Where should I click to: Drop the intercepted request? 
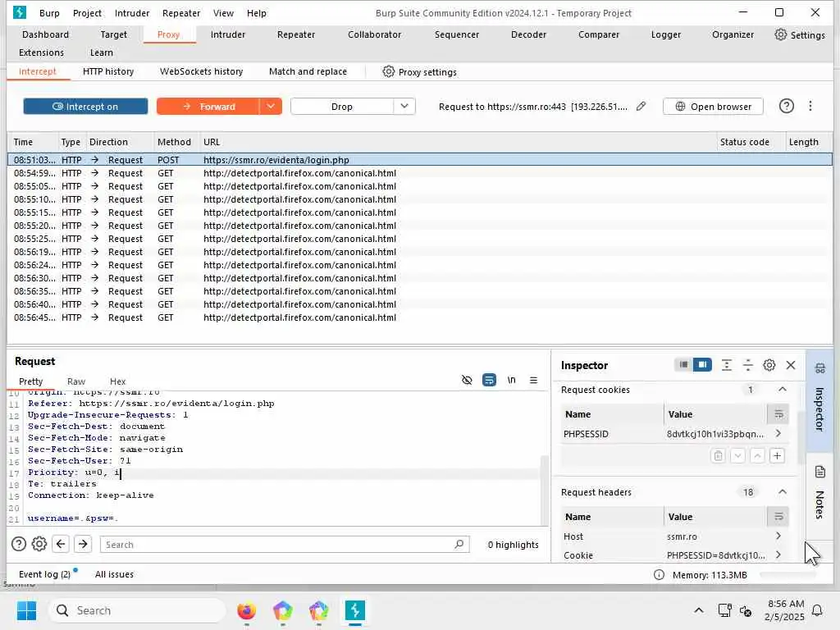[x=342, y=107]
